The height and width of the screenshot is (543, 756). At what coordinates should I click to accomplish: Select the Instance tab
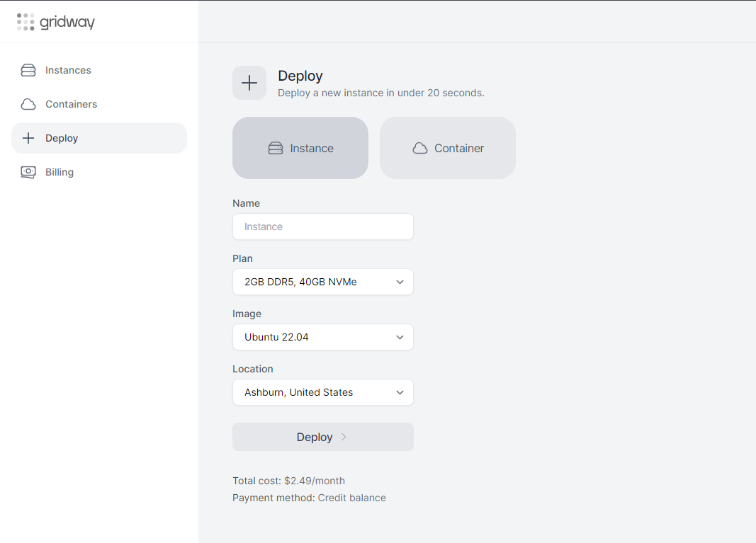coord(300,148)
